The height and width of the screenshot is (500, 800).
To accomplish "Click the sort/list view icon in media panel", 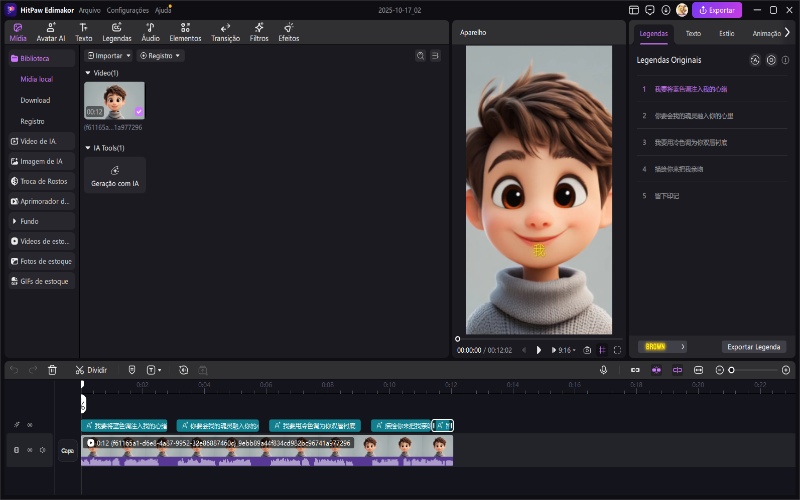I will click(x=435, y=56).
